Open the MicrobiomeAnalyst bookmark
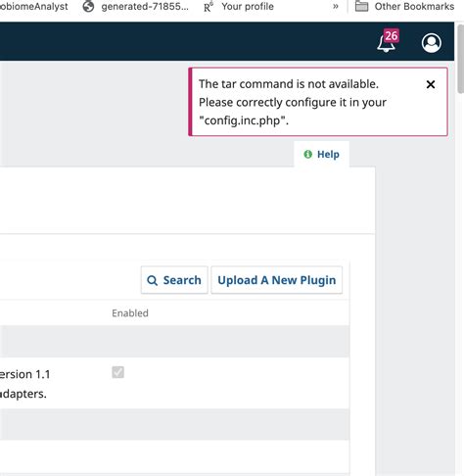 click(34, 6)
